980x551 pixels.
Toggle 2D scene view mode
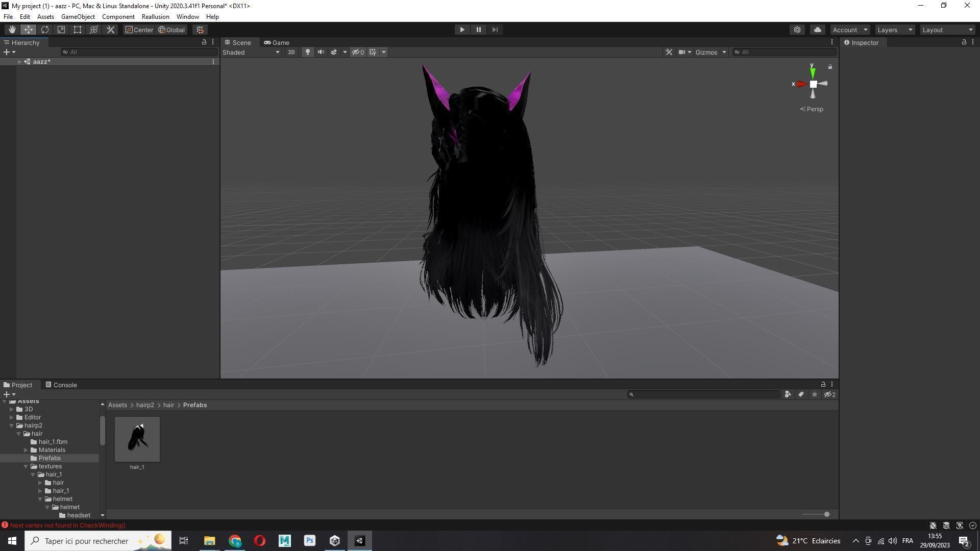click(x=291, y=52)
